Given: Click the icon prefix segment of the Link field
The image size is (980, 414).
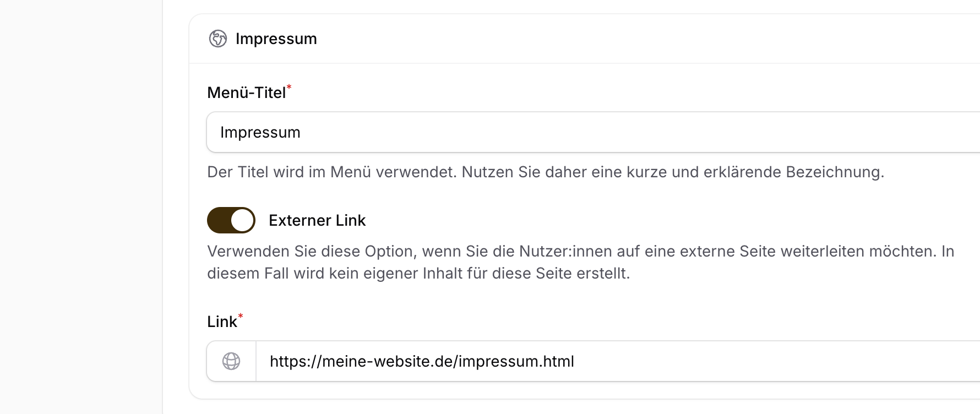Looking at the screenshot, I should pos(231,361).
